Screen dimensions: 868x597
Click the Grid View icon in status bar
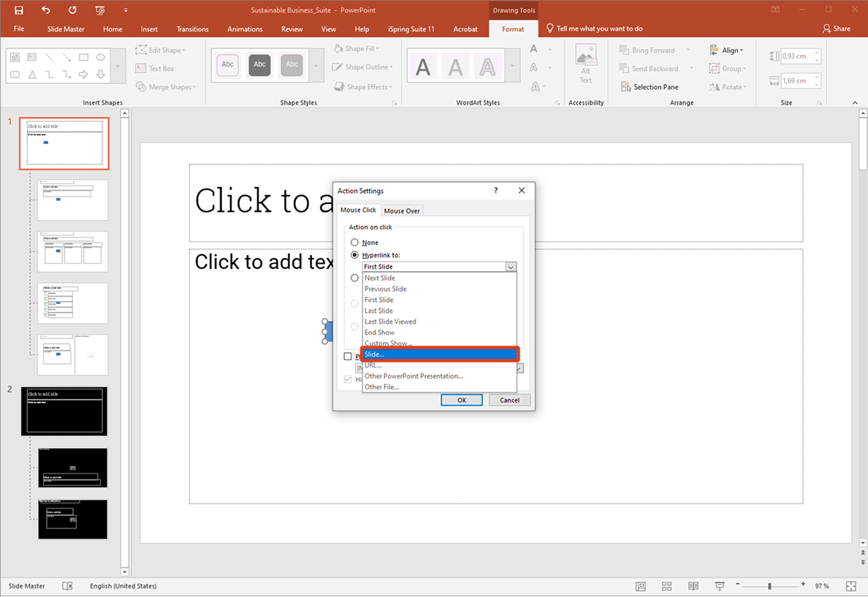click(x=666, y=585)
